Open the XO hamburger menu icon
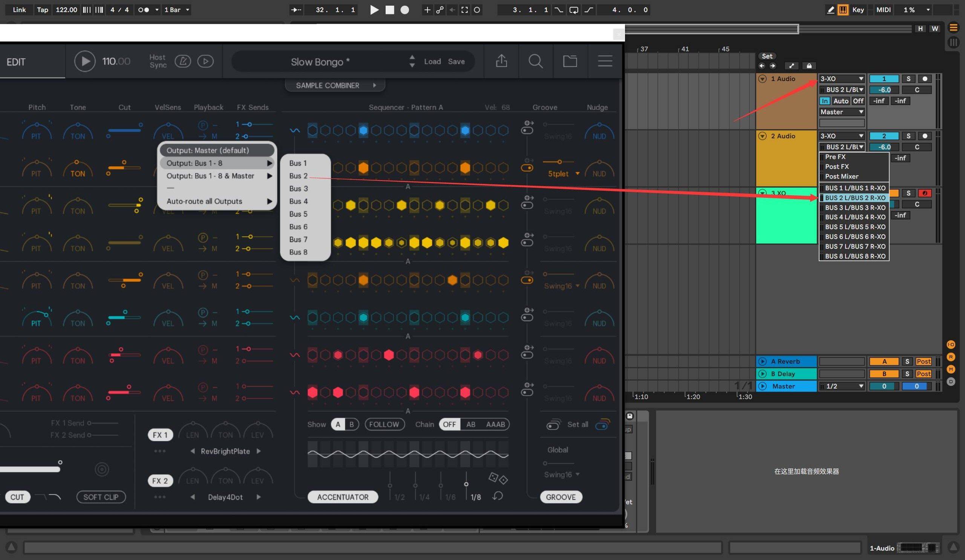Image resolution: width=965 pixels, height=560 pixels. [605, 61]
